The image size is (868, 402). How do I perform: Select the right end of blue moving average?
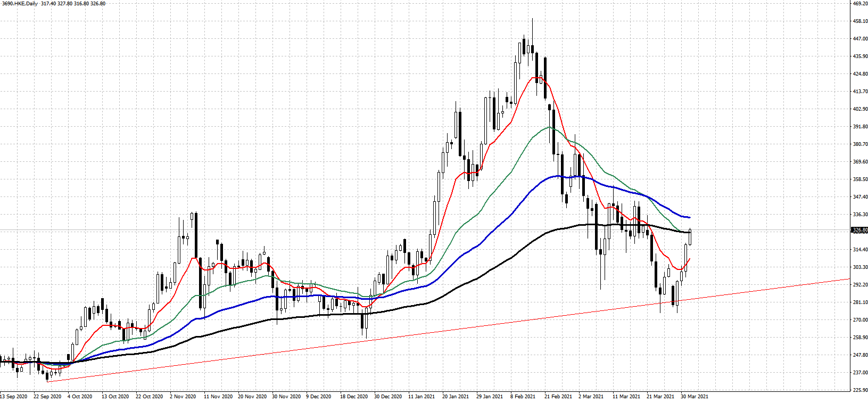[690, 217]
